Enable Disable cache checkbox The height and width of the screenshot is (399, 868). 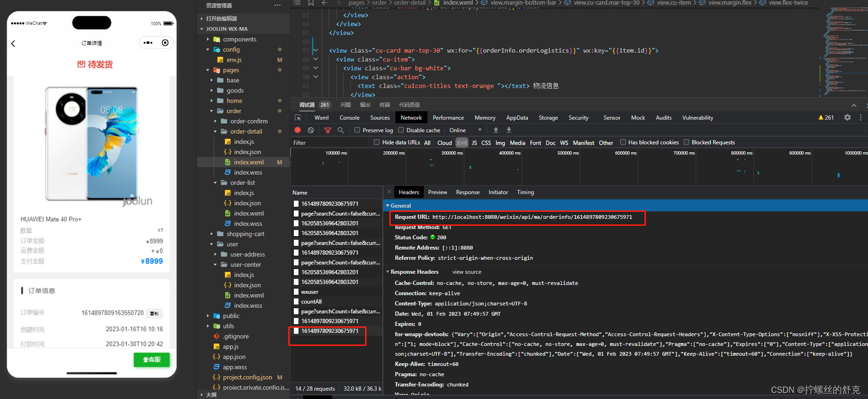pos(401,130)
